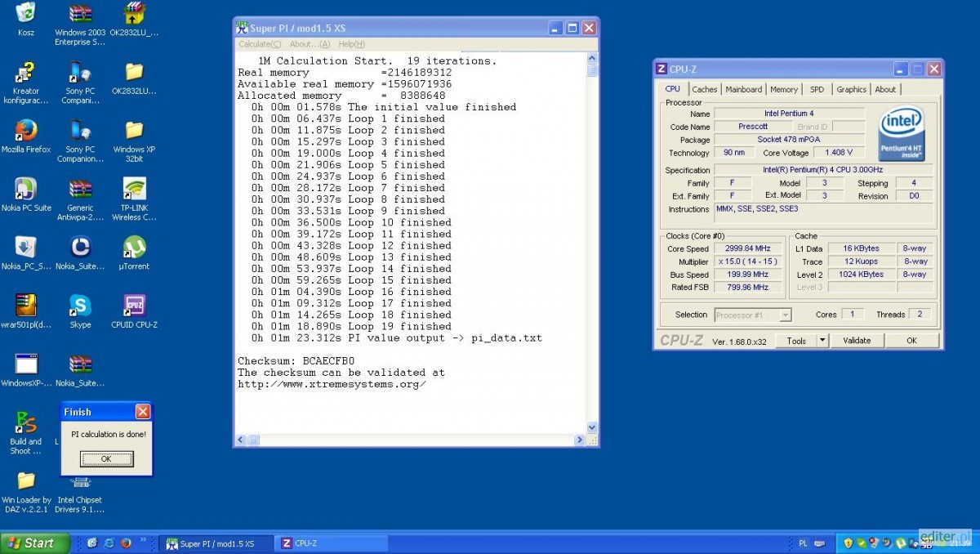Open the WindowsXP desktop file icon
The height and width of the screenshot is (554, 980).
(x=25, y=364)
